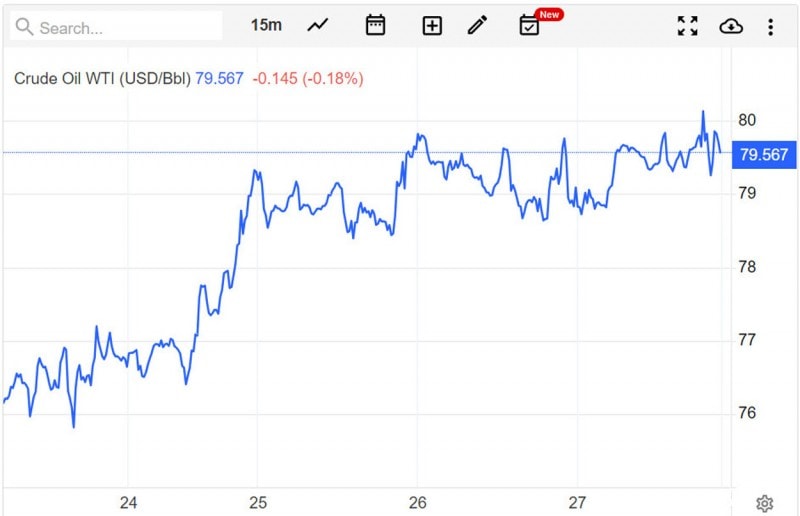The height and width of the screenshot is (516, 800).
Task: Select date 25 on time axis
Action: (258, 503)
